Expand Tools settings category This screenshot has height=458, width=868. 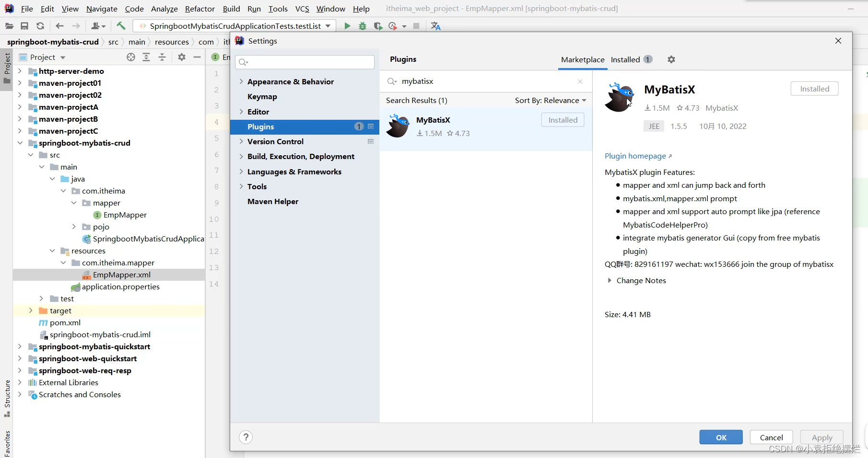click(x=241, y=186)
